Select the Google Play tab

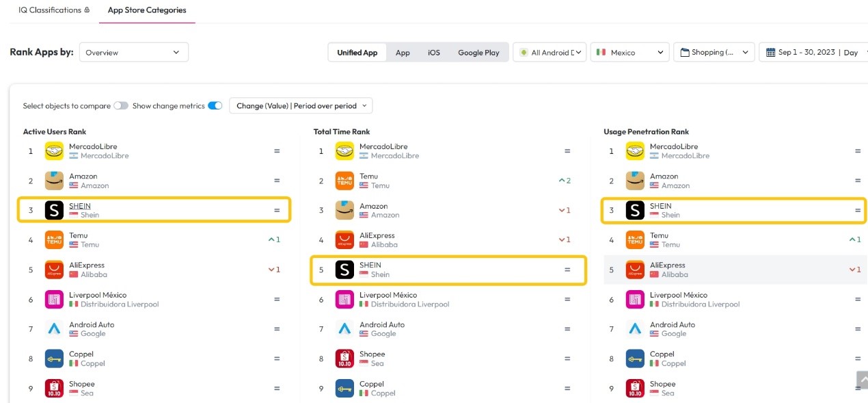(x=478, y=53)
